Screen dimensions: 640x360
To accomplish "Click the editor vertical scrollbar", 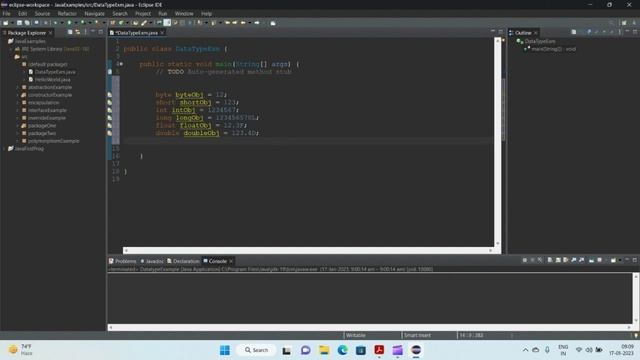I will click(498, 142).
